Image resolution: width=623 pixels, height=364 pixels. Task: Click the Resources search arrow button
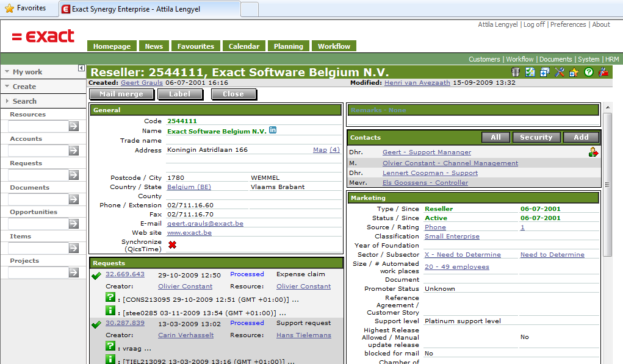click(74, 126)
